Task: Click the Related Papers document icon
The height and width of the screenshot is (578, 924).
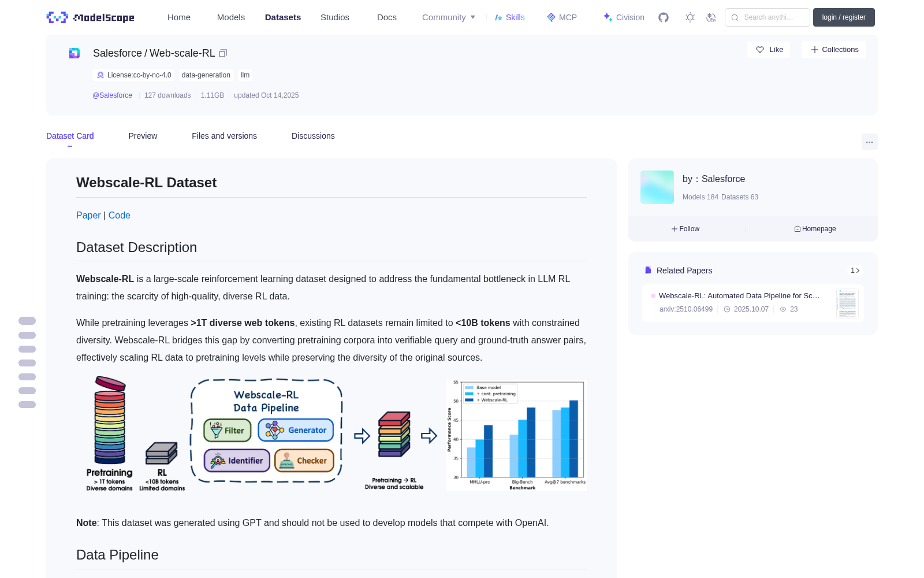Action: pos(648,271)
